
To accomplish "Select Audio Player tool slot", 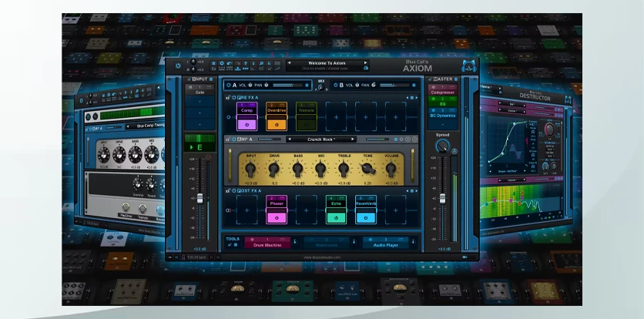I will 386,243.
